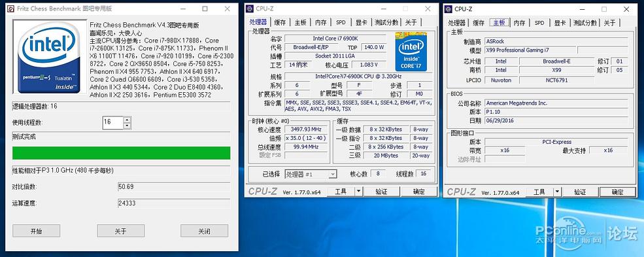Switch to 缓存 tab in mainboard window
The width and height of the screenshot is (644, 257).
(479, 23)
